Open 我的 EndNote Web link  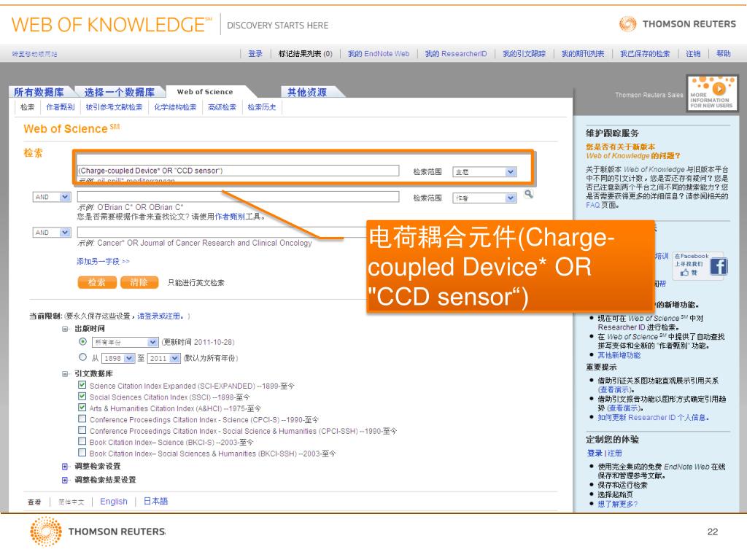[379, 54]
